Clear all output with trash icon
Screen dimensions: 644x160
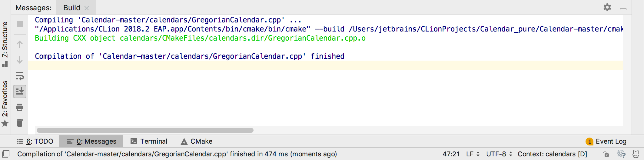point(20,123)
